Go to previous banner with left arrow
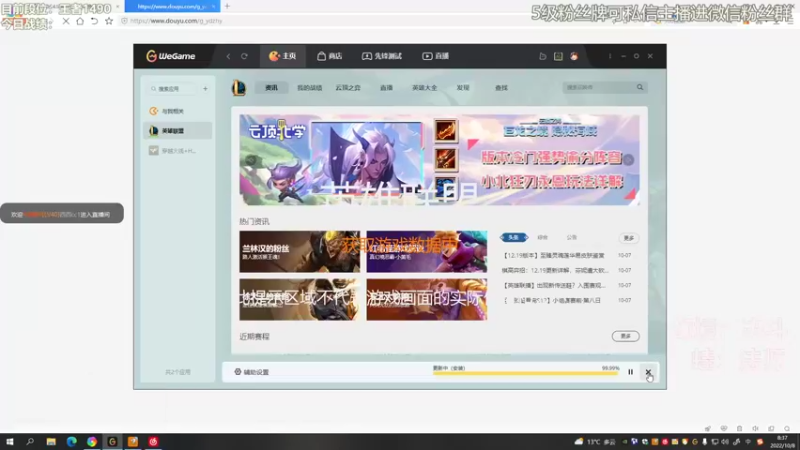Screen dimensions: 800x450 pos(250,160)
